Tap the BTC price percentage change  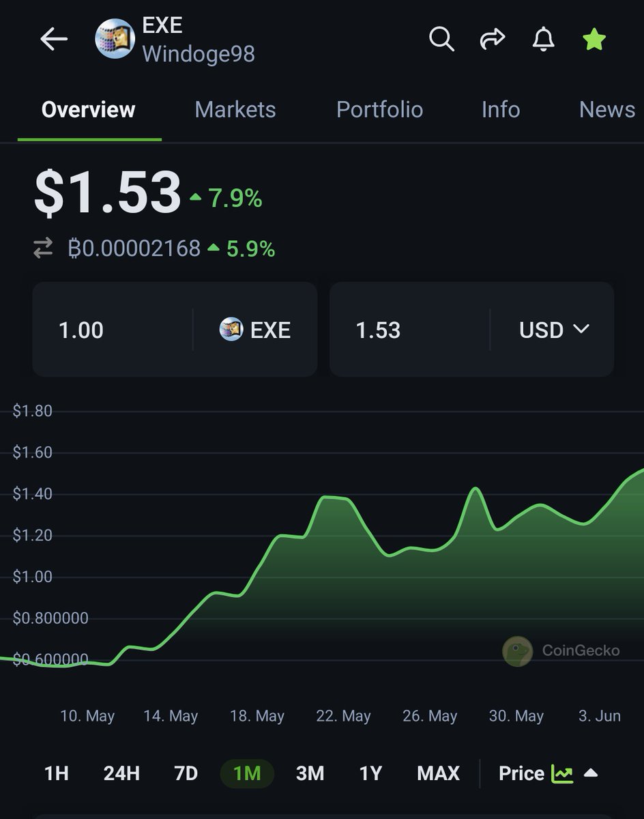coord(250,248)
